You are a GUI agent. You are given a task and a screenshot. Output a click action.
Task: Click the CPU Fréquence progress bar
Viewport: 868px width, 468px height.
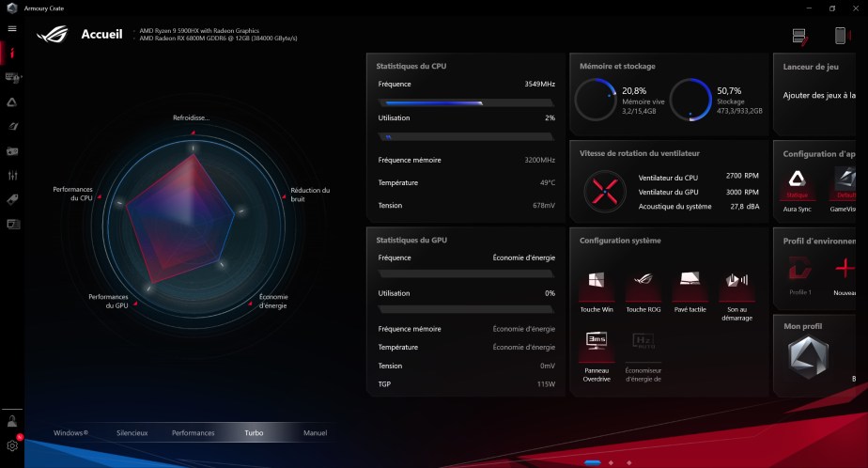tap(466, 103)
